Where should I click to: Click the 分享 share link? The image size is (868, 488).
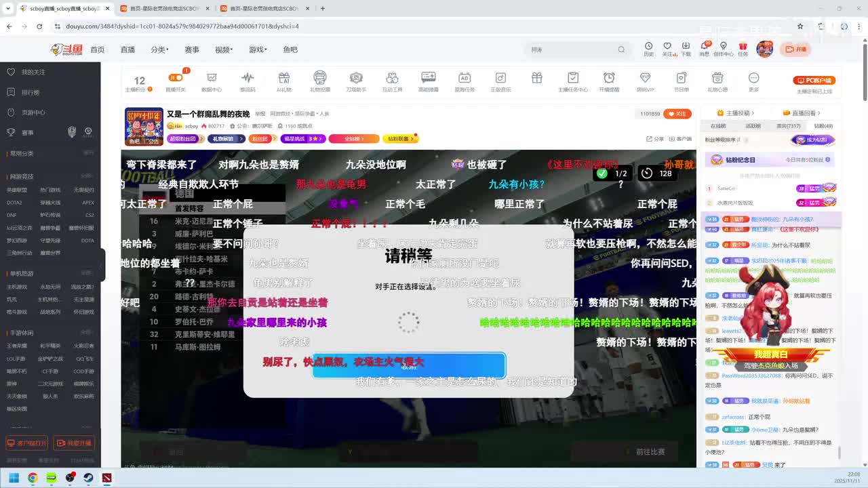point(654,139)
